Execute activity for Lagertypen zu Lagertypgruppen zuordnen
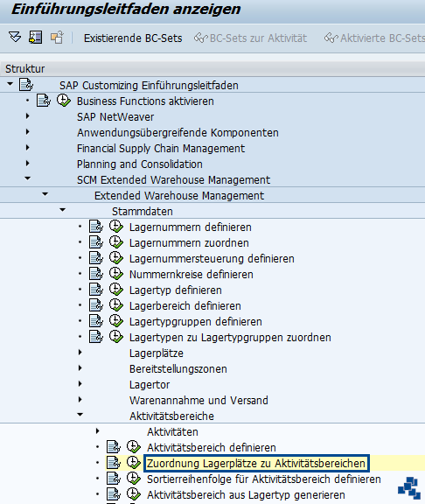Image resolution: width=425 pixels, height=504 pixels. coord(116,337)
